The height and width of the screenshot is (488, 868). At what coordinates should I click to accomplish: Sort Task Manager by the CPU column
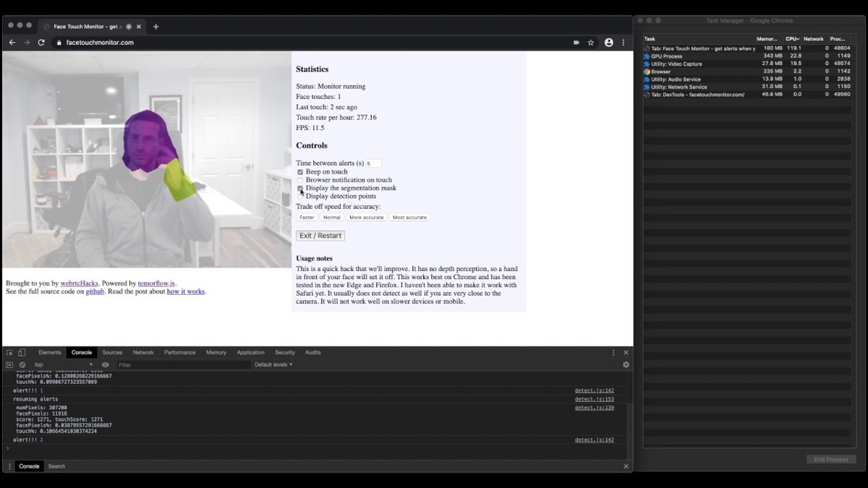[793, 39]
